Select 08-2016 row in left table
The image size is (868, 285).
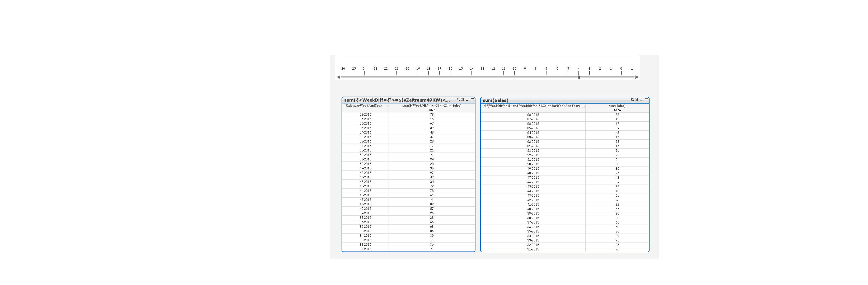pyautogui.click(x=365, y=115)
